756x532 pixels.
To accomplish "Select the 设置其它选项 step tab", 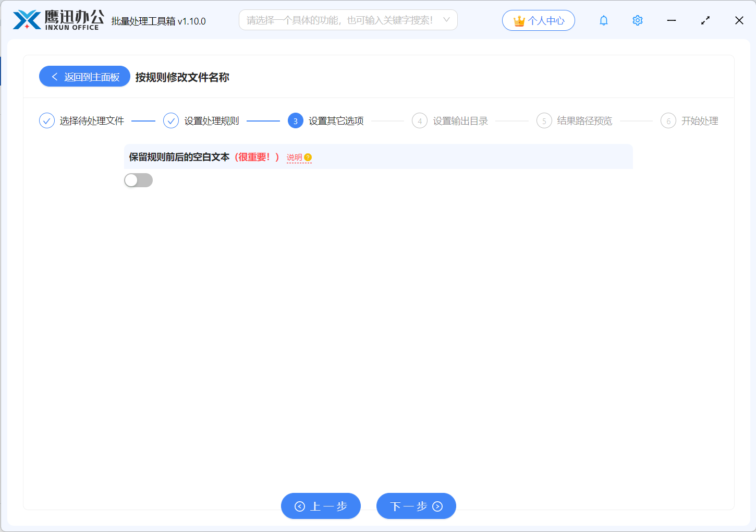I will tap(336, 120).
